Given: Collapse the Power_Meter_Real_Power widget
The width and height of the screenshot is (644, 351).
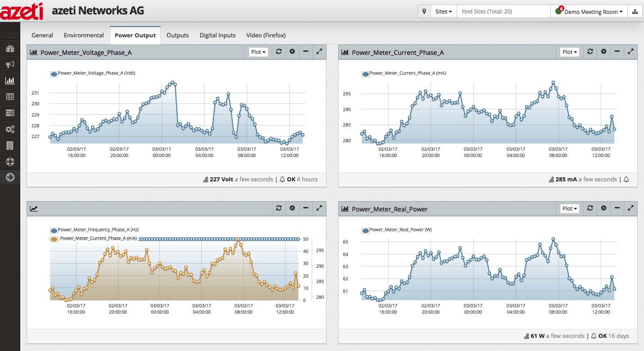Looking at the screenshot, I should [617, 208].
